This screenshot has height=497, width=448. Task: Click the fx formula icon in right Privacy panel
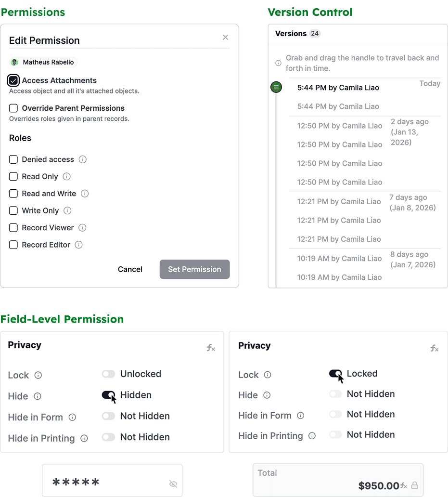point(435,348)
